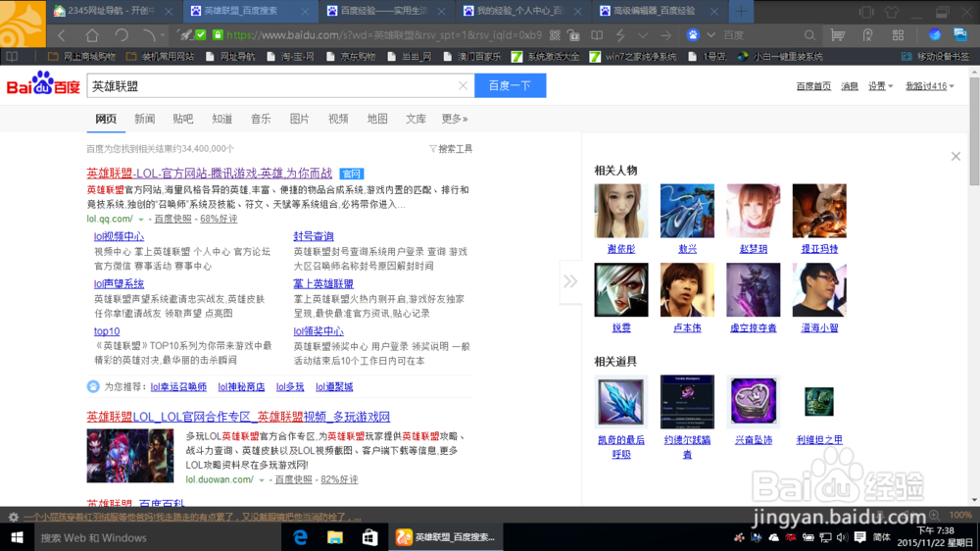Open the 卓本伟 related person thumbnail

click(x=687, y=289)
